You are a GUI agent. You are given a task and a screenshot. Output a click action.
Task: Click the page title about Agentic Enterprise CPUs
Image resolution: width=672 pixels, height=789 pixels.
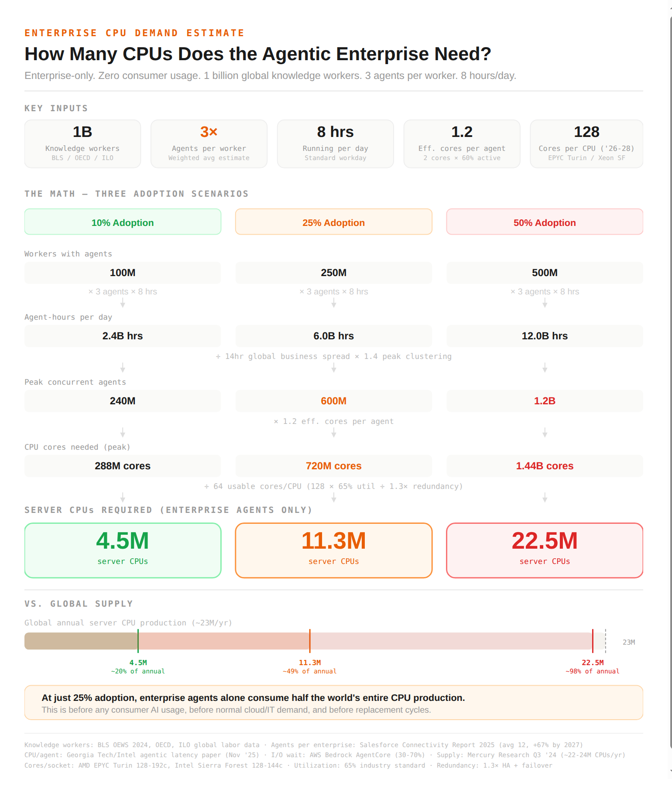(x=258, y=54)
